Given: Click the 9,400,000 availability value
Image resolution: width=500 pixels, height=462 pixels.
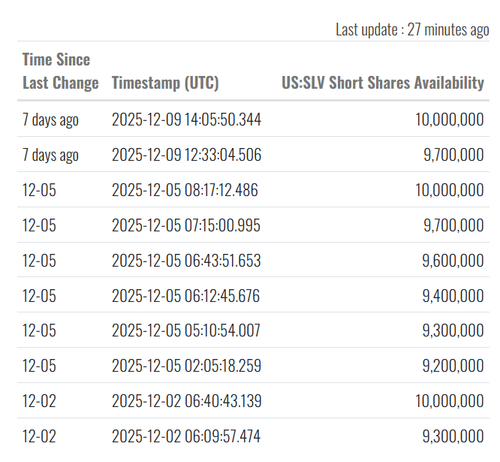Looking at the screenshot, I should click(x=453, y=296).
